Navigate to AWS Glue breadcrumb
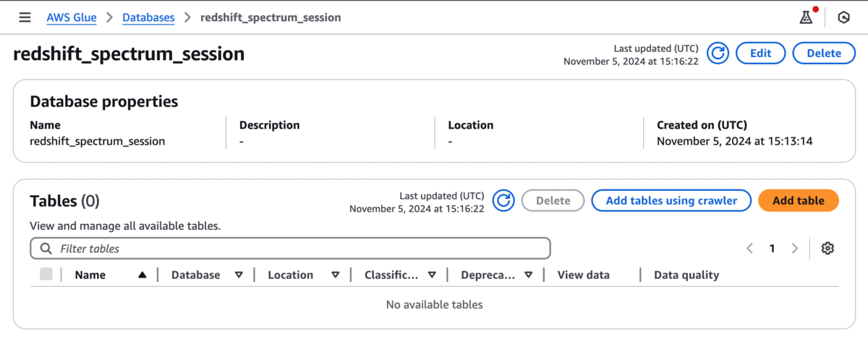This screenshot has width=868, height=339. (72, 17)
